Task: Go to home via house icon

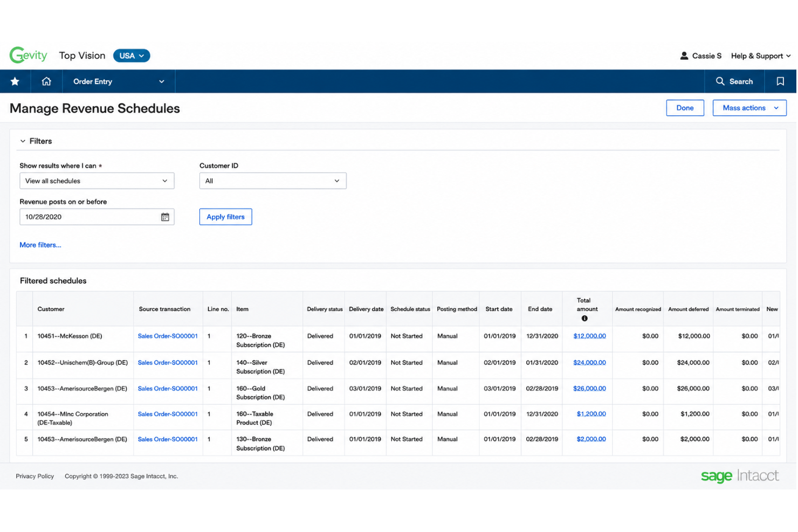Action: [46, 81]
